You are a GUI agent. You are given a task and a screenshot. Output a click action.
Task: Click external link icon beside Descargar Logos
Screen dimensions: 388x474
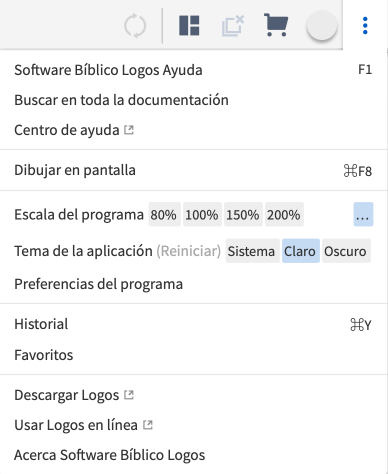[129, 395]
